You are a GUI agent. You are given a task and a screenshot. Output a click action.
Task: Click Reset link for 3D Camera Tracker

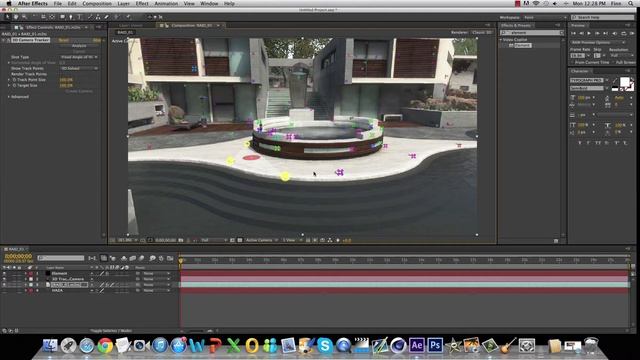[64, 40]
